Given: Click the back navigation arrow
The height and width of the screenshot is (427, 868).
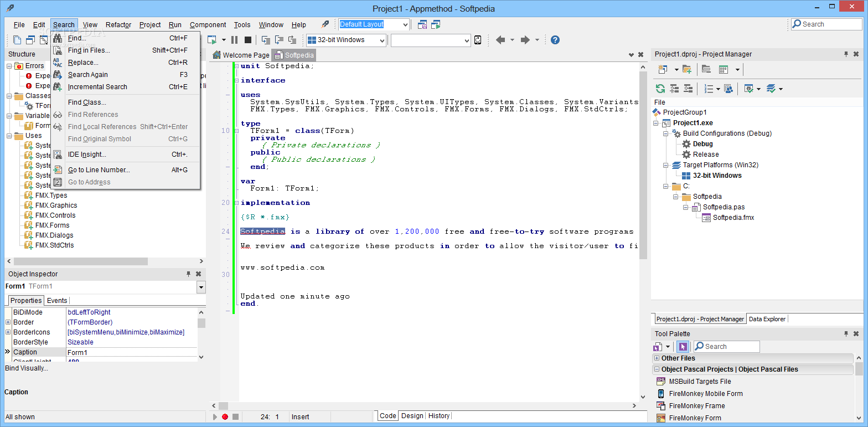Looking at the screenshot, I should coord(500,40).
